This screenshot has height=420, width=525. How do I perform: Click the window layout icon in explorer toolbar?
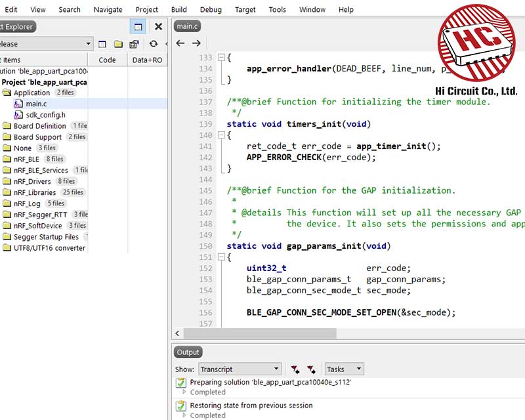pos(102,44)
